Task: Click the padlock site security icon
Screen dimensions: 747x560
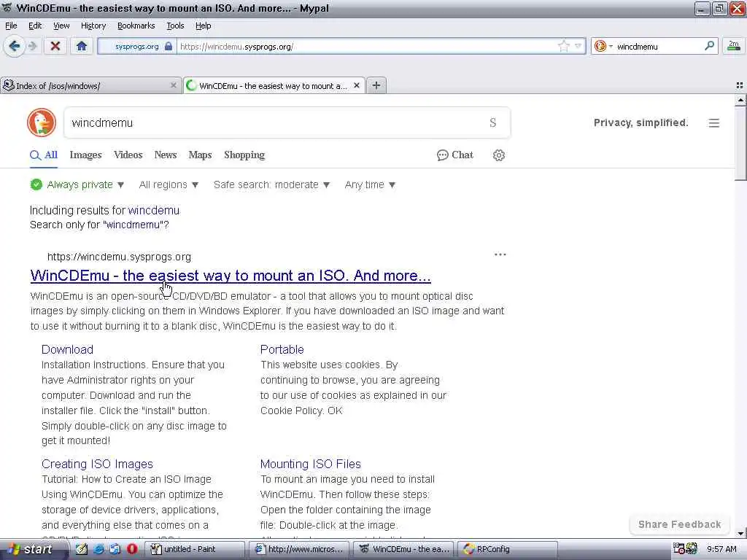Action: tap(169, 46)
